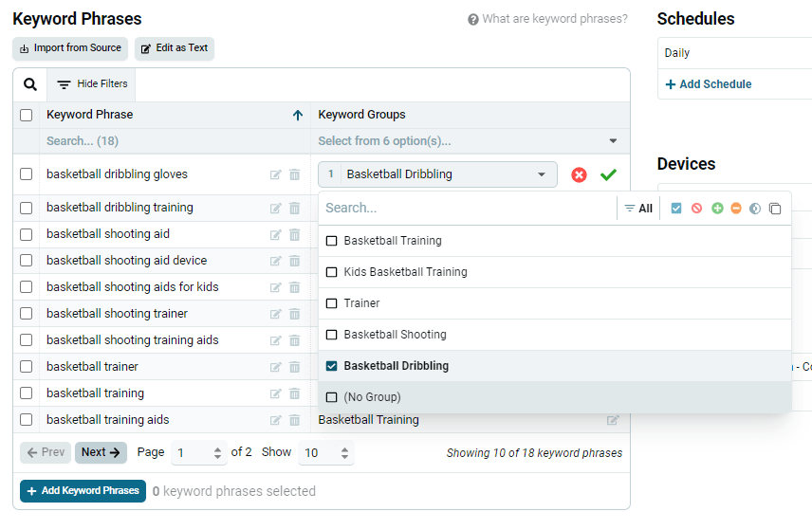Check the 'basketball trainer' row checkbox

click(x=26, y=366)
